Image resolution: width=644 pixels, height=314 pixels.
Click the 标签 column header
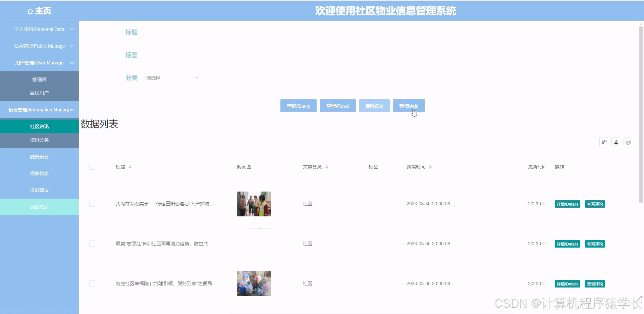point(373,167)
